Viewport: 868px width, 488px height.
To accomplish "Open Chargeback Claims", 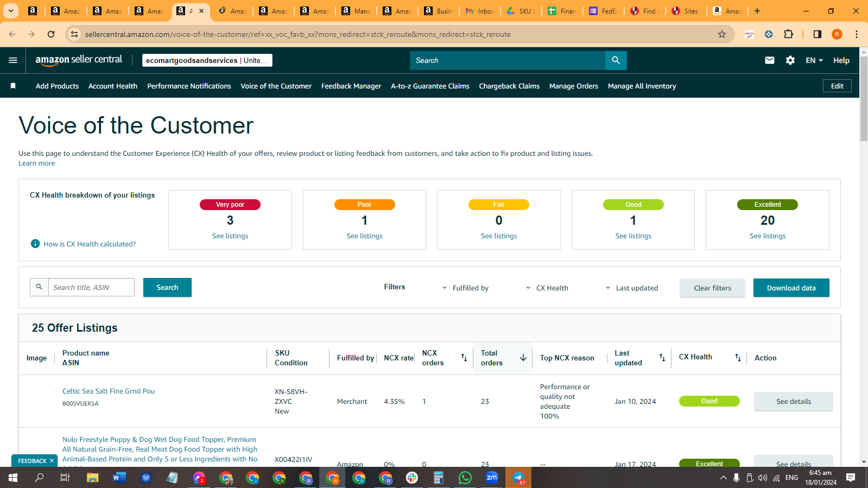I will 509,86.
